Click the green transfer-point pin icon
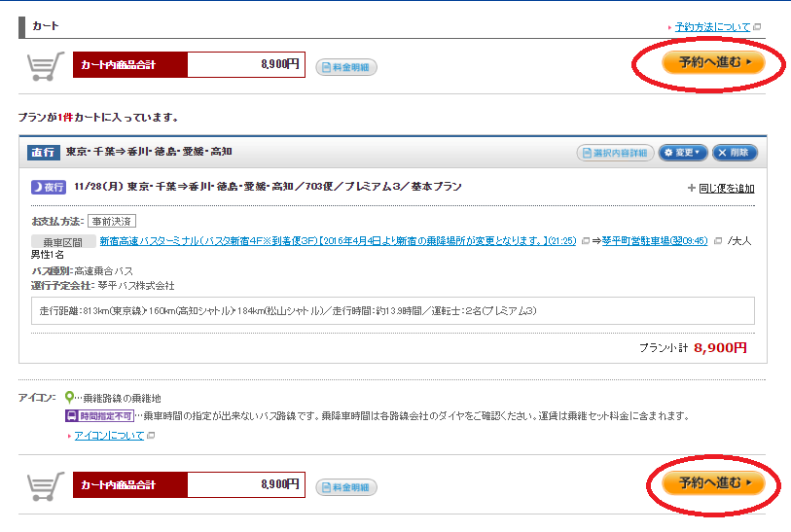This screenshot has width=791, height=532. tap(69, 398)
